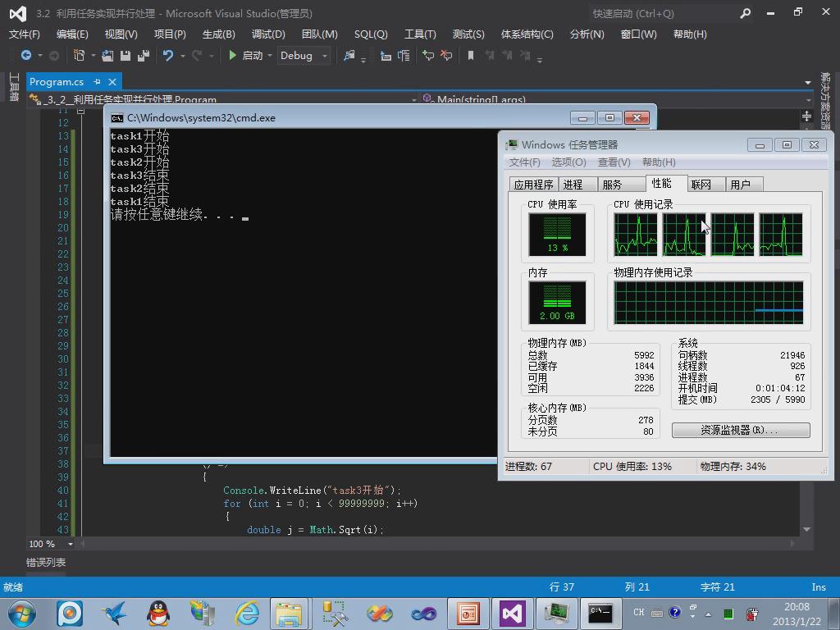The image size is (840, 630).
Task: Switch to the 联网 tab in Task Manager
Action: (705, 185)
